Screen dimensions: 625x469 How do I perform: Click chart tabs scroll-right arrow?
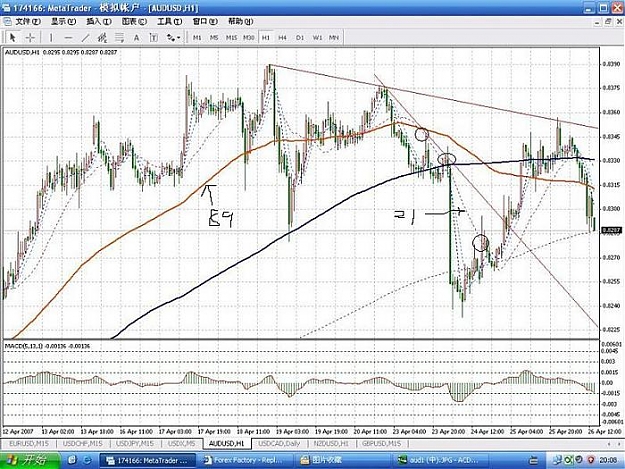pyautogui.click(x=617, y=443)
